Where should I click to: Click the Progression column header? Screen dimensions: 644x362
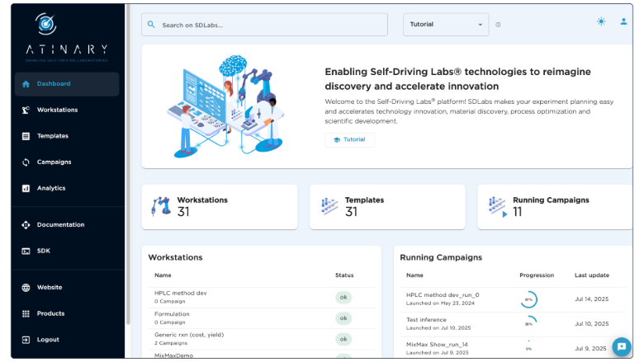(x=537, y=275)
